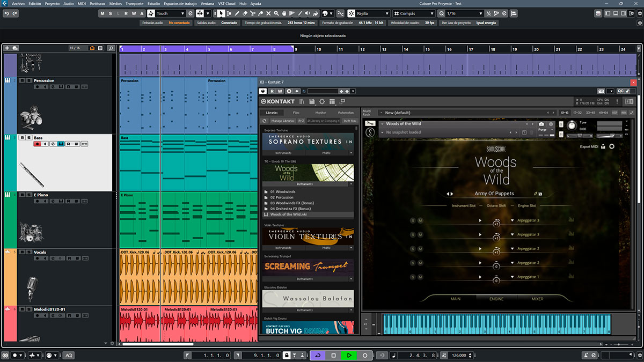The height and width of the screenshot is (362, 644).
Task: Click the Find Tracks icon above the track list
Action: (x=110, y=48)
